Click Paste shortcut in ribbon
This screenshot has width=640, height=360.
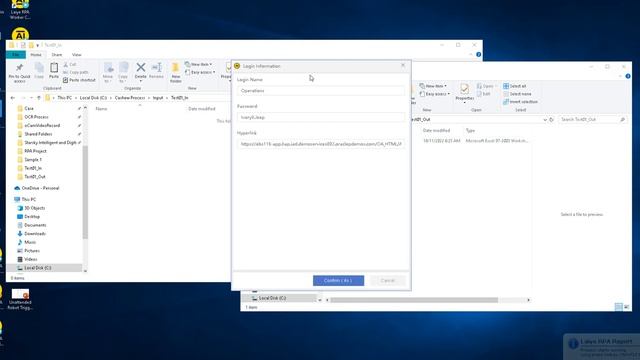coord(79,80)
